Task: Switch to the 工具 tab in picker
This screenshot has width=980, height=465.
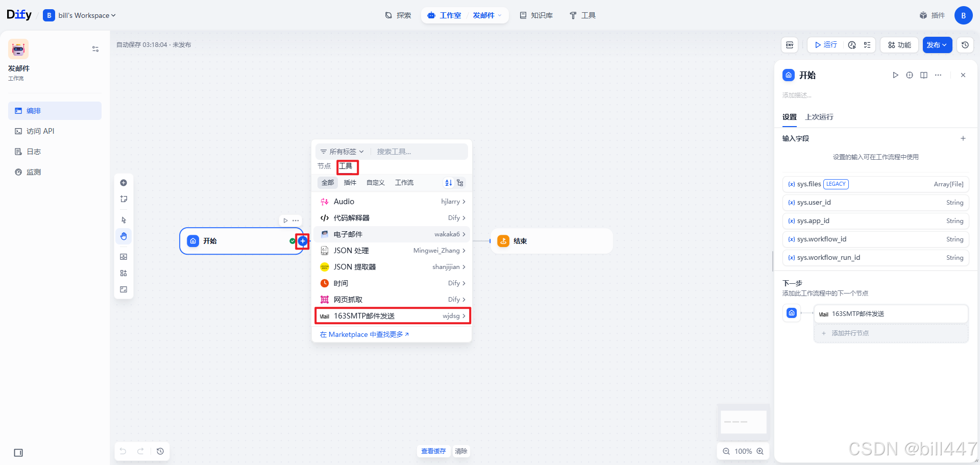Action: (346, 166)
